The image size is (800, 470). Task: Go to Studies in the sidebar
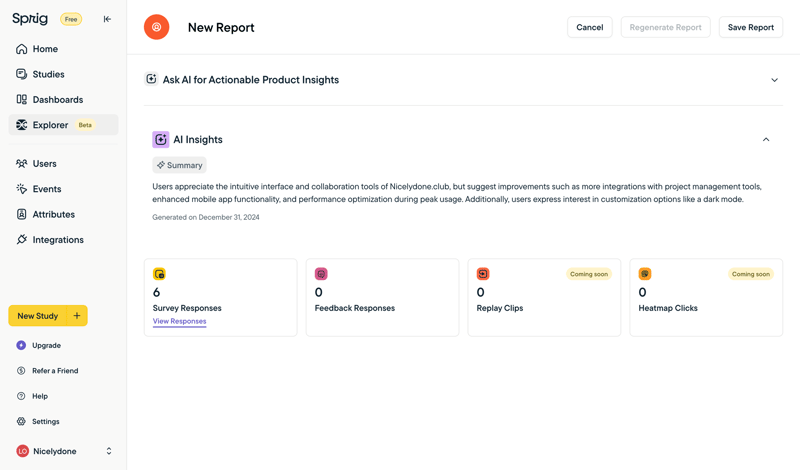(x=63, y=74)
